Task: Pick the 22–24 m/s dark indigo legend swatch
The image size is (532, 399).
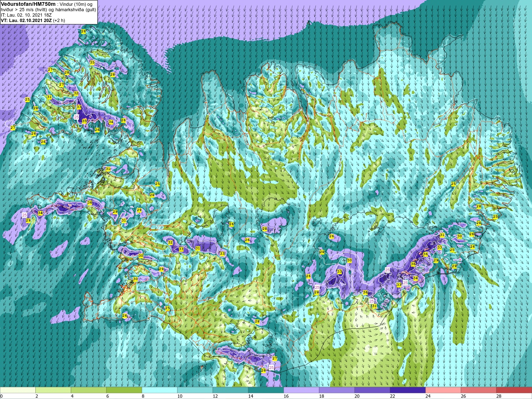Action: 408,390
